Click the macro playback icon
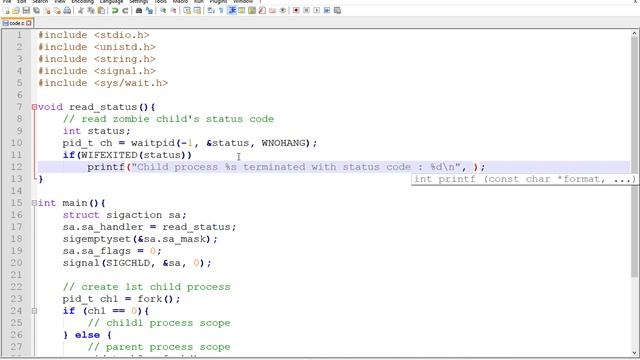640x360 pixels. point(317,10)
